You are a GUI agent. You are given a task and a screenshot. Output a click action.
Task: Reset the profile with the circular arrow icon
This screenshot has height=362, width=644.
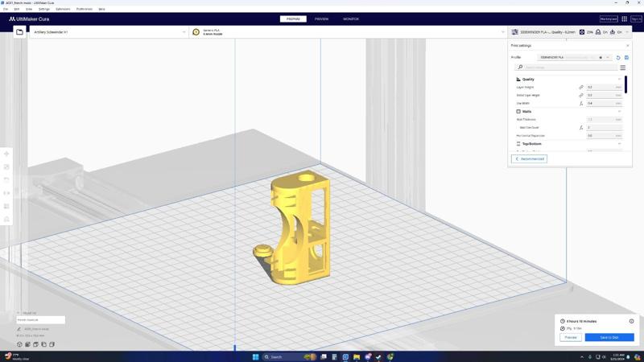(618, 57)
